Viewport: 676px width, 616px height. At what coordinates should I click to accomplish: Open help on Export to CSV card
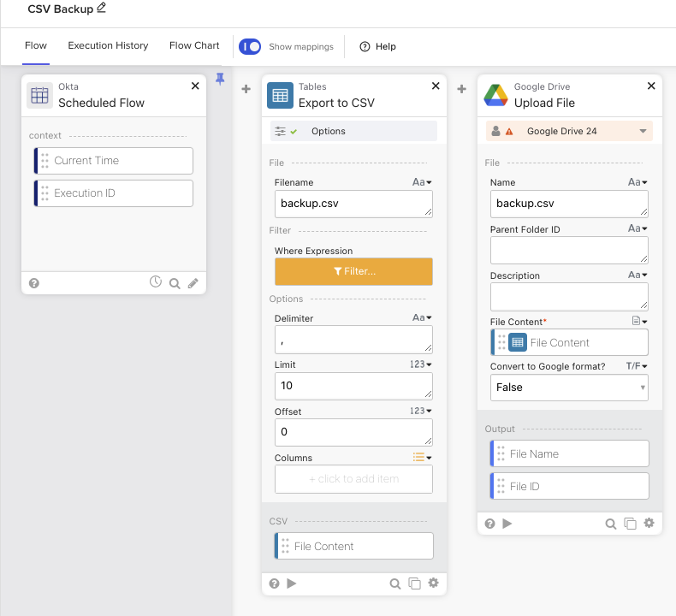[274, 583]
